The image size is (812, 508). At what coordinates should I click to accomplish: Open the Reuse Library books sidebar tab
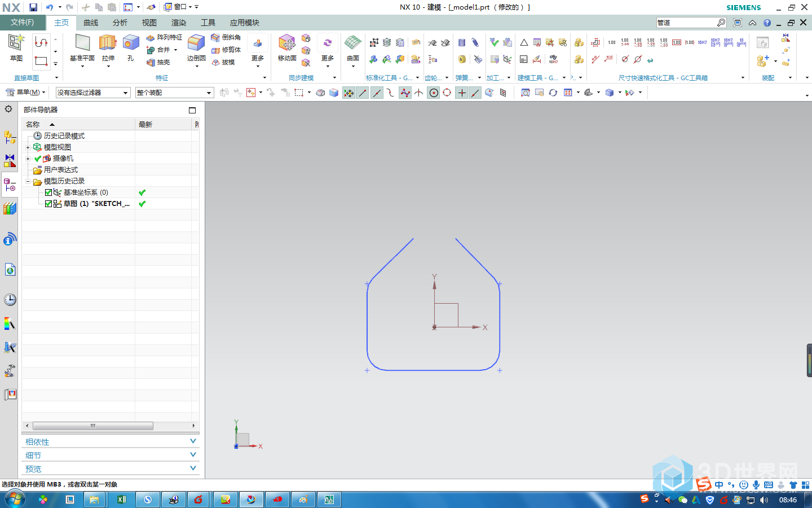10,208
